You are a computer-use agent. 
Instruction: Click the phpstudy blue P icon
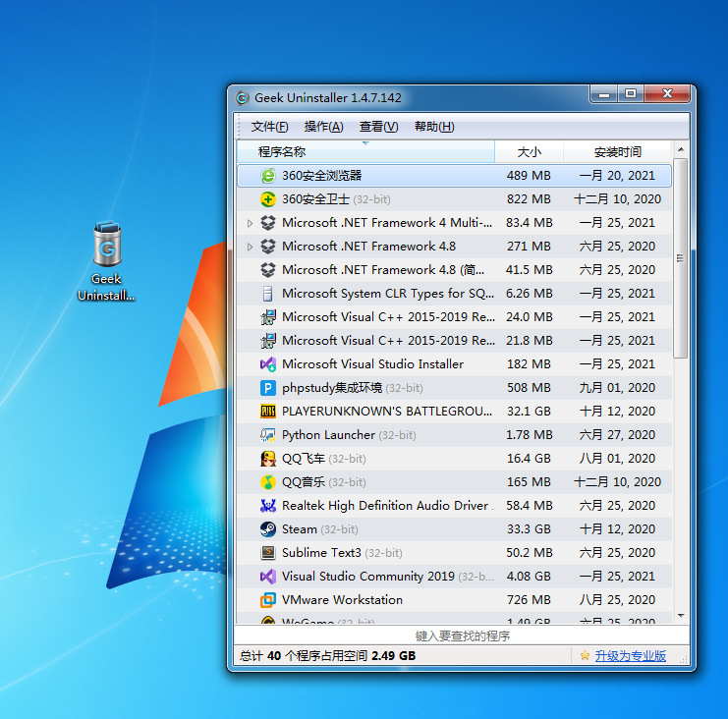(268, 388)
